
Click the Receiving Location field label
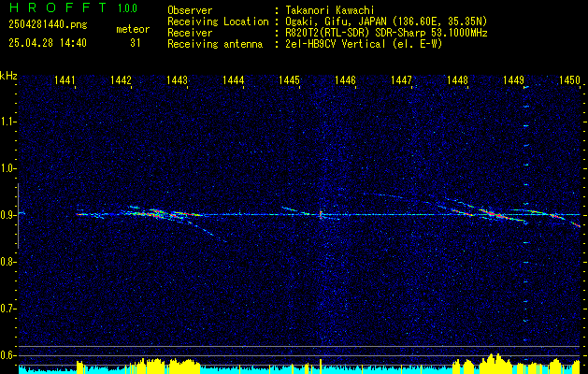(218, 22)
